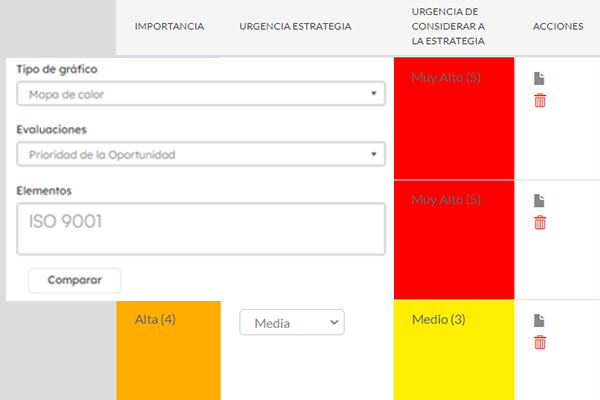Click the Tipo de gráfico label
Screen dimensions: 600x400
coord(57,69)
